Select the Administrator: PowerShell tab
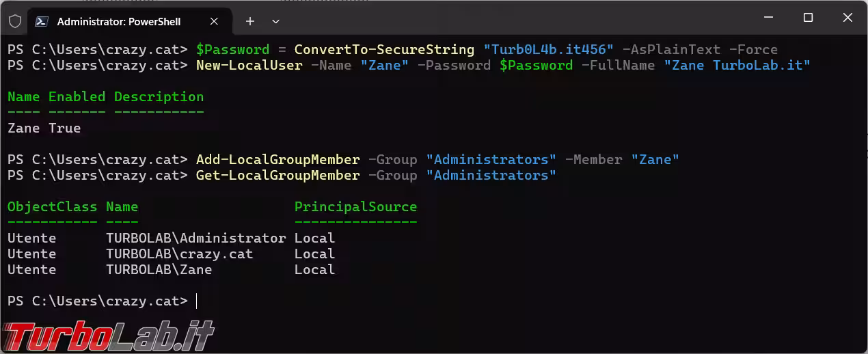 tap(118, 21)
